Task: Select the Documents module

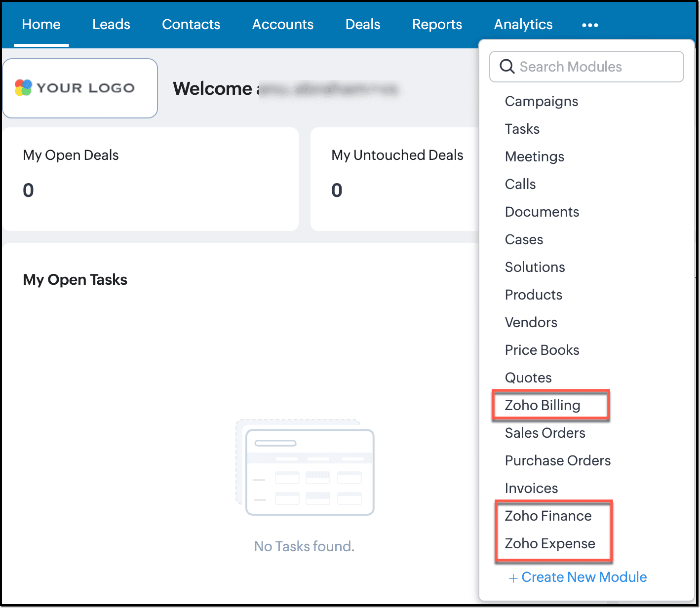Action: pos(542,212)
